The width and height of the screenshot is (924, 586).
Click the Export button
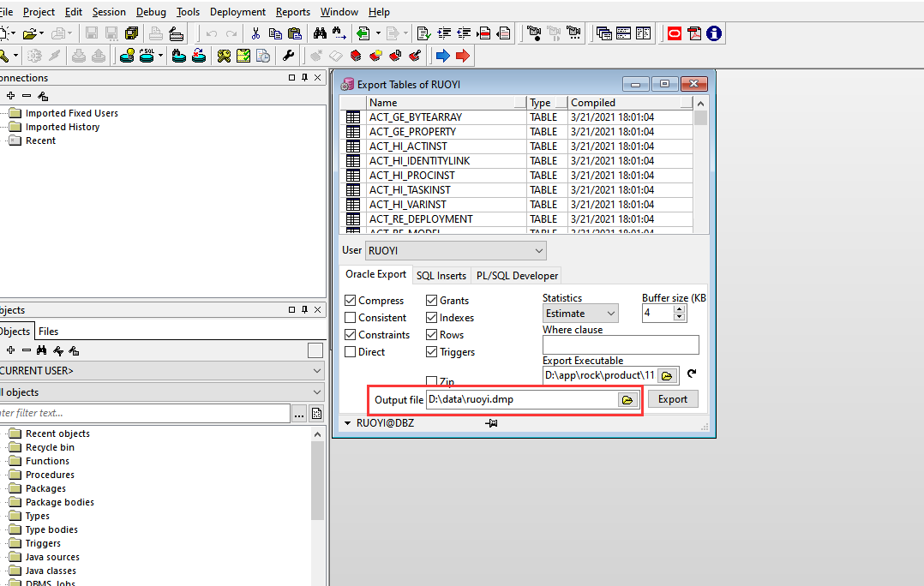(x=673, y=399)
